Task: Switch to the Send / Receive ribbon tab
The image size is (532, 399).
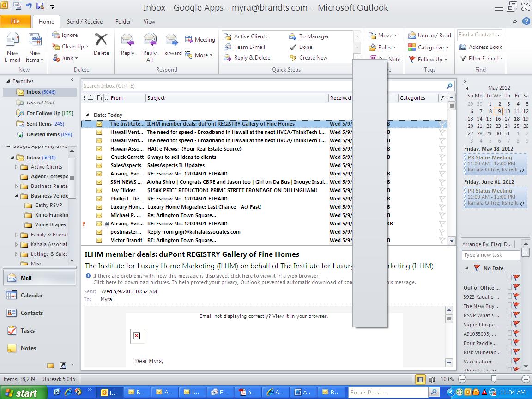Action: pos(85,21)
